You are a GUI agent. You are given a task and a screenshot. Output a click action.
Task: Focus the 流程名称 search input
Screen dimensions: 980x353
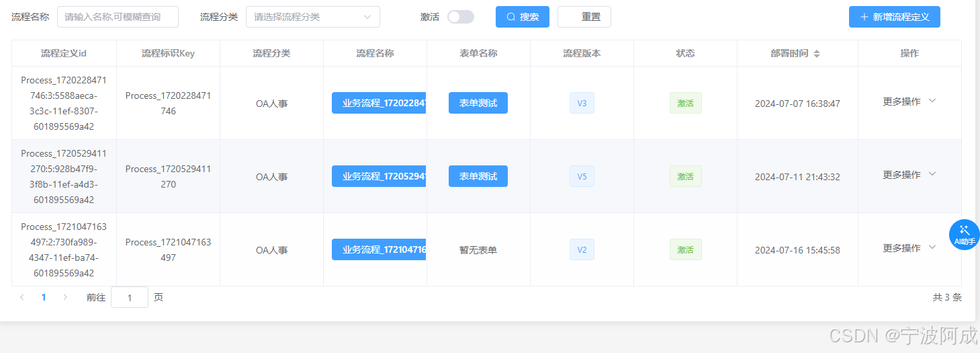click(x=118, y=17)
